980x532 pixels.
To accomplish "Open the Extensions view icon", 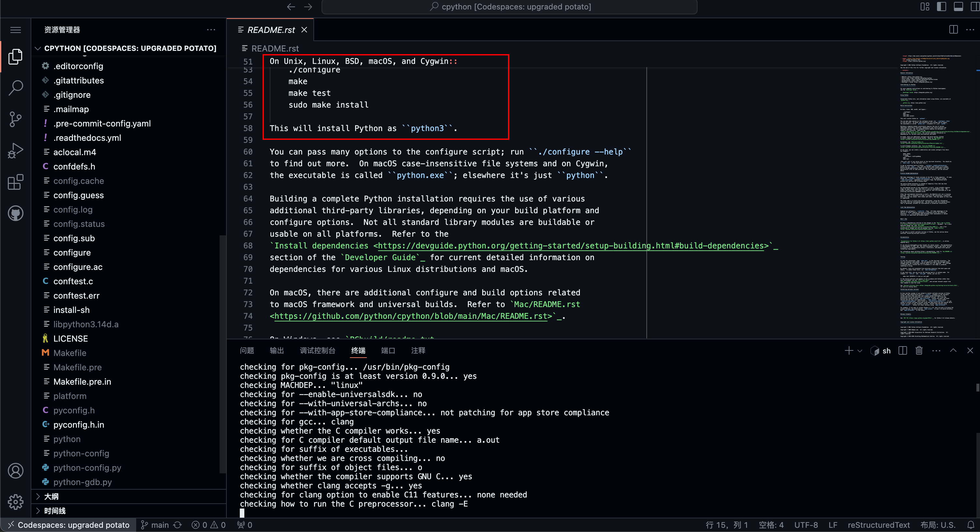I will (16, 182).
